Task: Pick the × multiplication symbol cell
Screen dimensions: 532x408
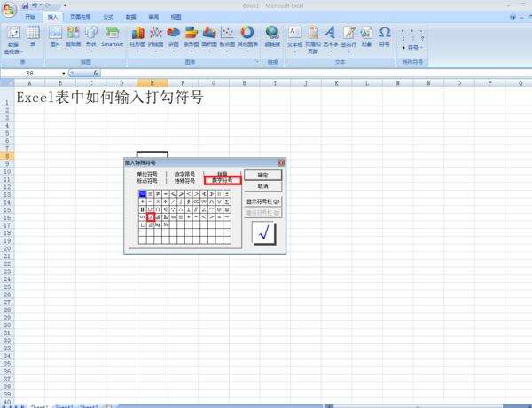Action: [158, 201]
